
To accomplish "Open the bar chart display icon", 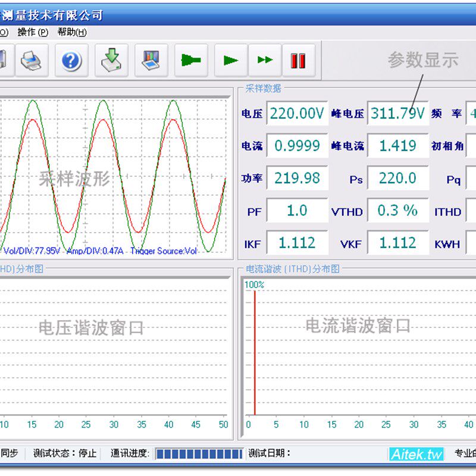I will pyautogui.click(x=151, y=61).
